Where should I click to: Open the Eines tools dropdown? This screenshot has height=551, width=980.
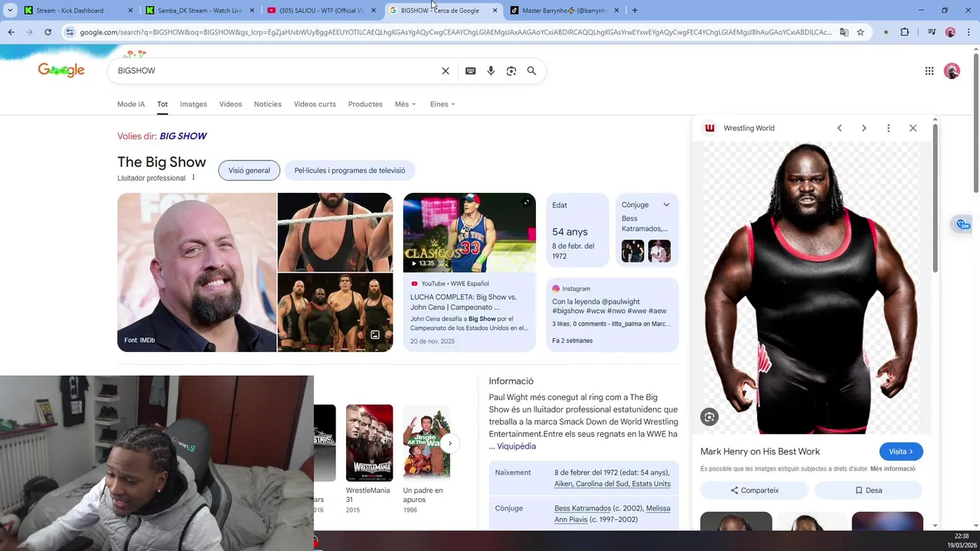coord(443,104)
